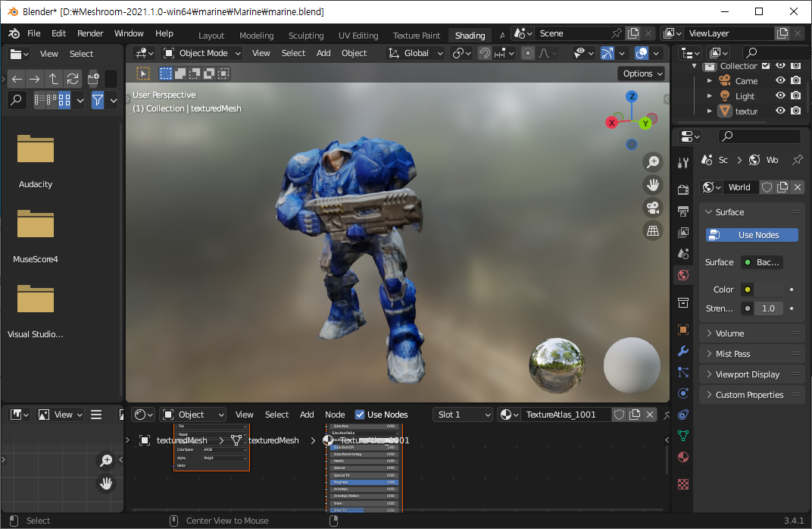Open the Tool properties tab icon

tap(683, 164)
